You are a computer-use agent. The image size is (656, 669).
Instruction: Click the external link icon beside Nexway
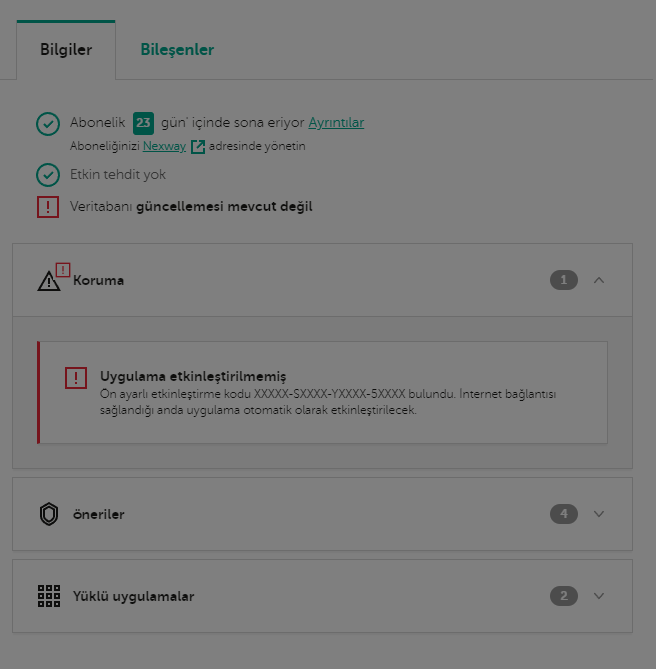point(198,147)
